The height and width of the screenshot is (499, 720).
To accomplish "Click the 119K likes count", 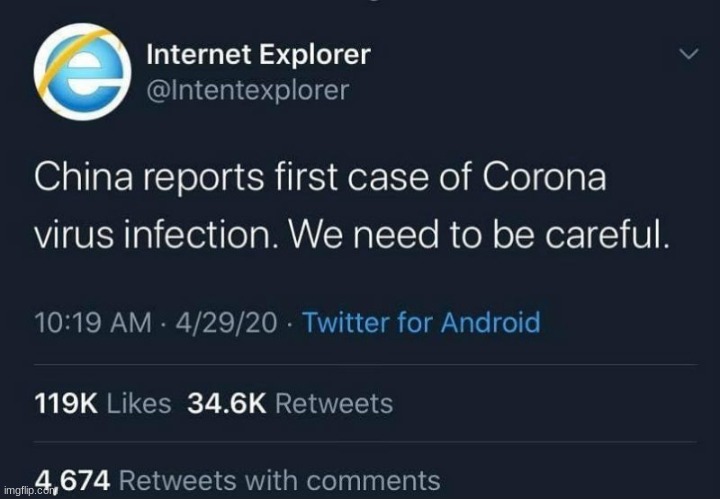I will (x=65, y=403).
